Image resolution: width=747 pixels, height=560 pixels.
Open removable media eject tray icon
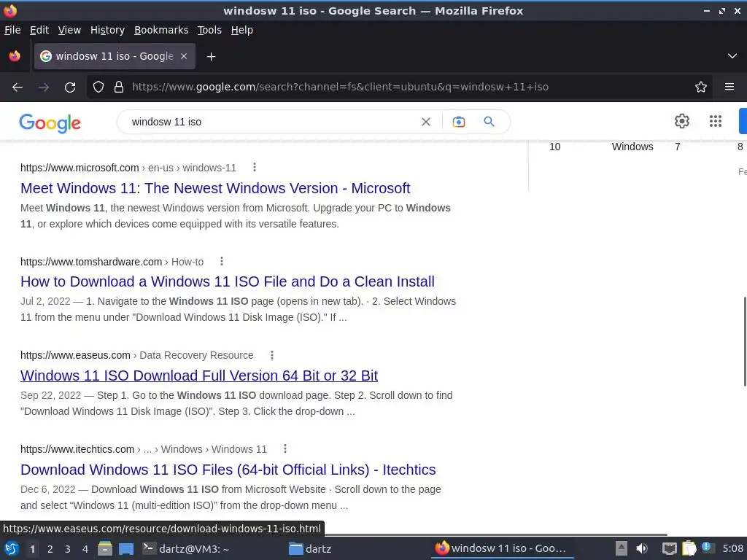[x=622, y=548]
